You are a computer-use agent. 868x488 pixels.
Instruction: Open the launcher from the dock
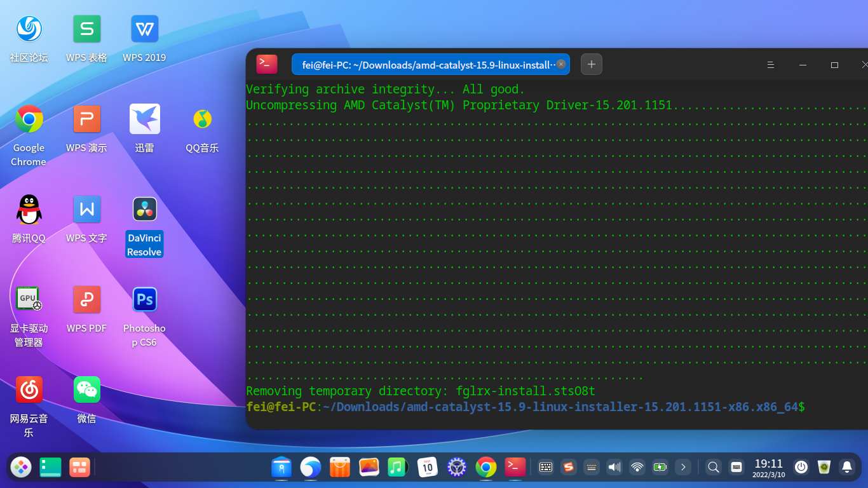tap(21, 467)
